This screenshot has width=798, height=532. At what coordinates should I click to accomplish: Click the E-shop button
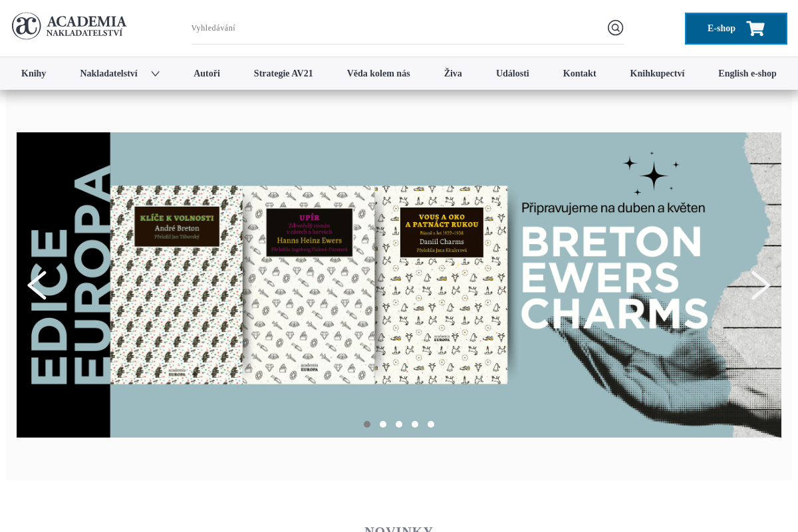736,29
